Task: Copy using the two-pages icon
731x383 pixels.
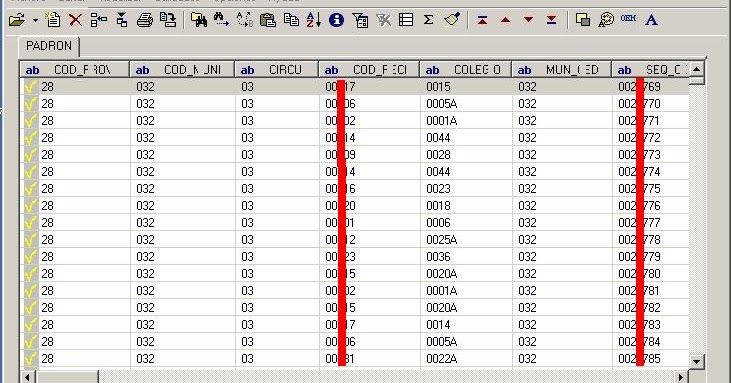Action: [291, 20]
